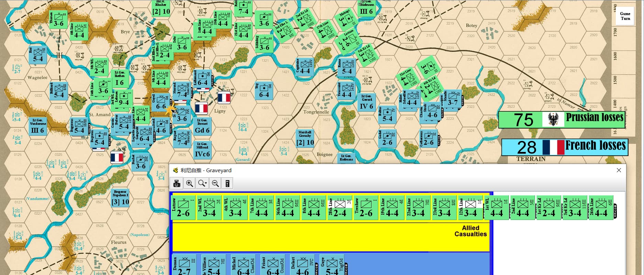The height and width of the screenshot is (275, 644).
Task: Select the Godet 2-6 horse artillery counter
Action: (x=387, y=139)
